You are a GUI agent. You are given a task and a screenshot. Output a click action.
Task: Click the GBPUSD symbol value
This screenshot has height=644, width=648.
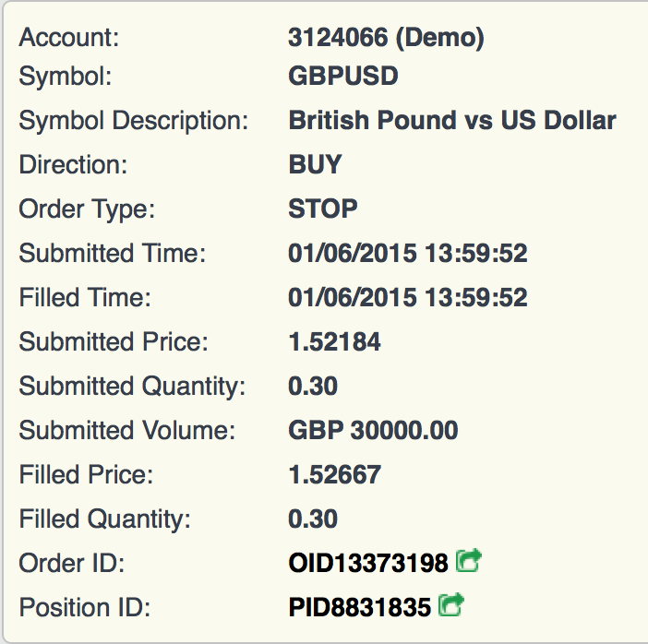[x=343, y=76]
